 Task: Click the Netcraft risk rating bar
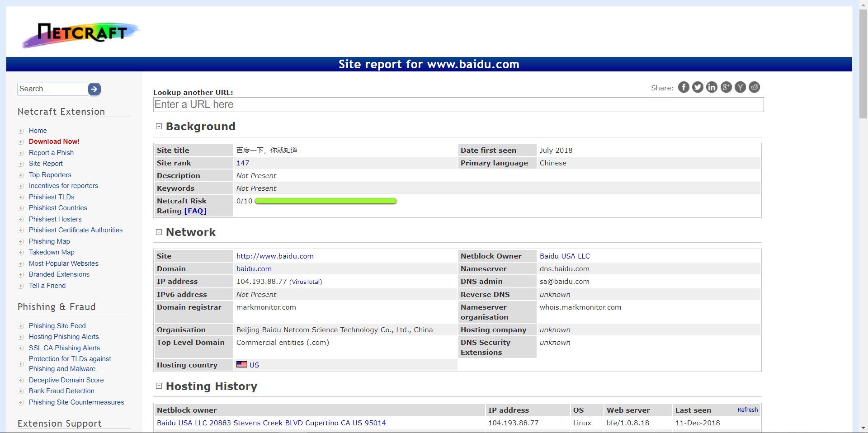click(x=325, y=201)
